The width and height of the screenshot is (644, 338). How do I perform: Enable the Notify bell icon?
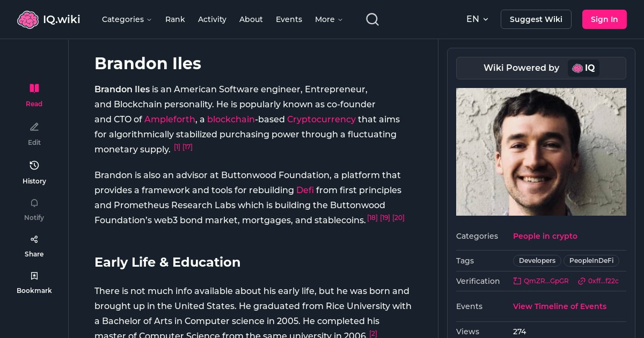34,203
